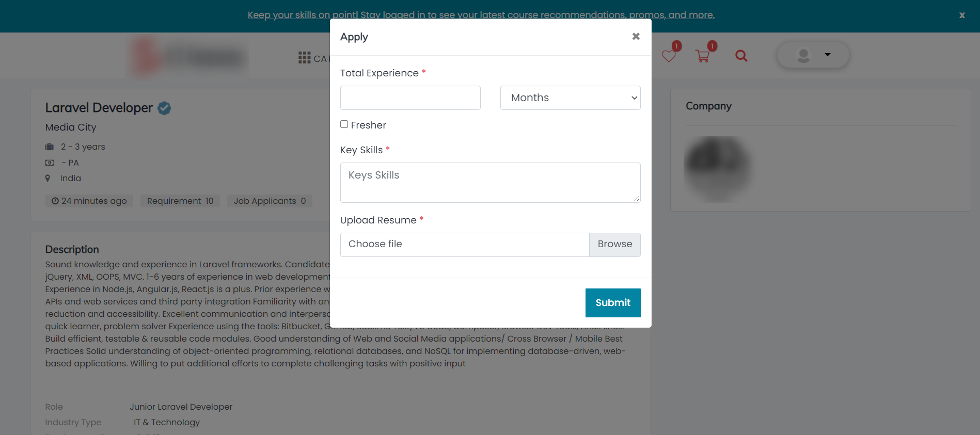Open the shopping cart icon
This screenshot has height=435, width=980.
(702, 56)
